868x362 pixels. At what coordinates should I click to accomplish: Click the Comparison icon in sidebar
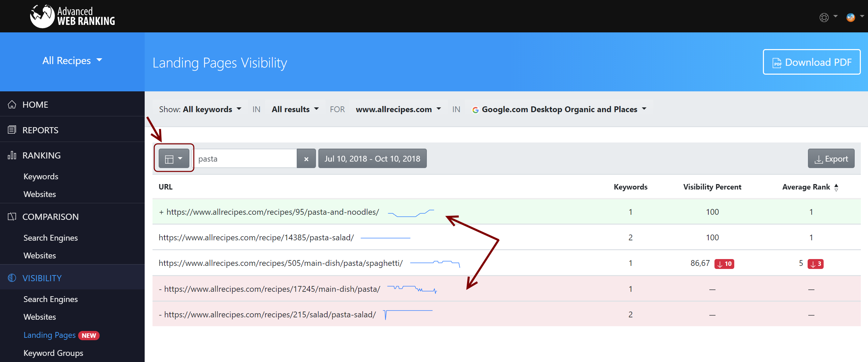pos(12,216)
